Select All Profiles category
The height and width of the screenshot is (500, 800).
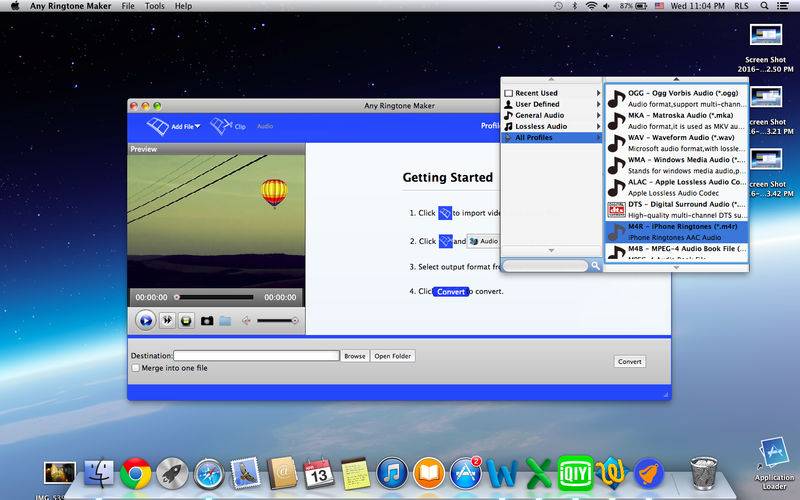pos(552,138)
